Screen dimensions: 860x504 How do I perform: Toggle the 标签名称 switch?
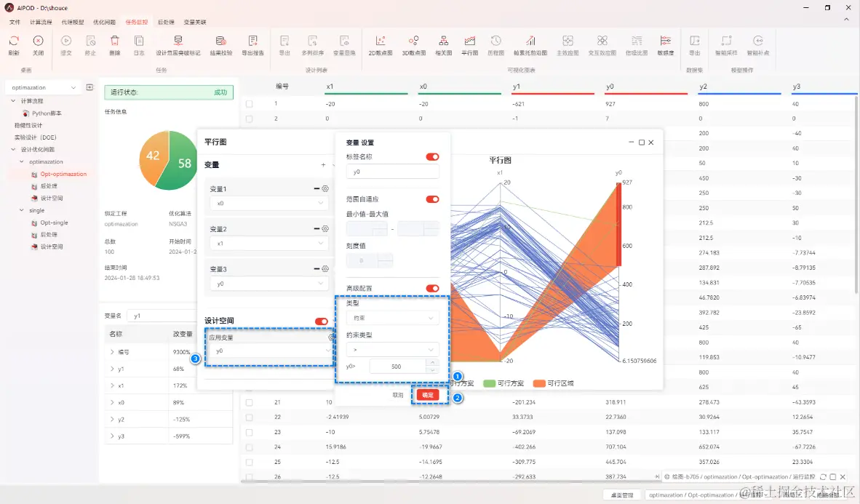coord(432,157)
